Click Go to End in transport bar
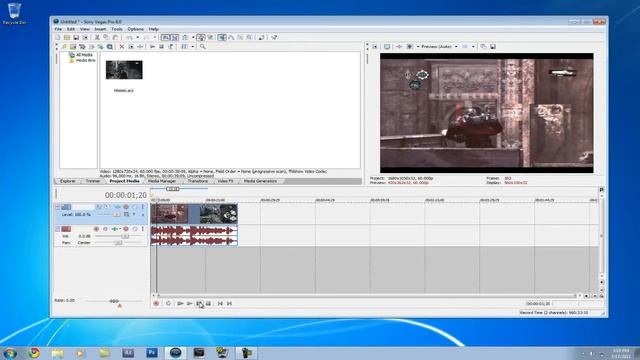This screenshot has height=360, width=640. [x=229, y=303]
